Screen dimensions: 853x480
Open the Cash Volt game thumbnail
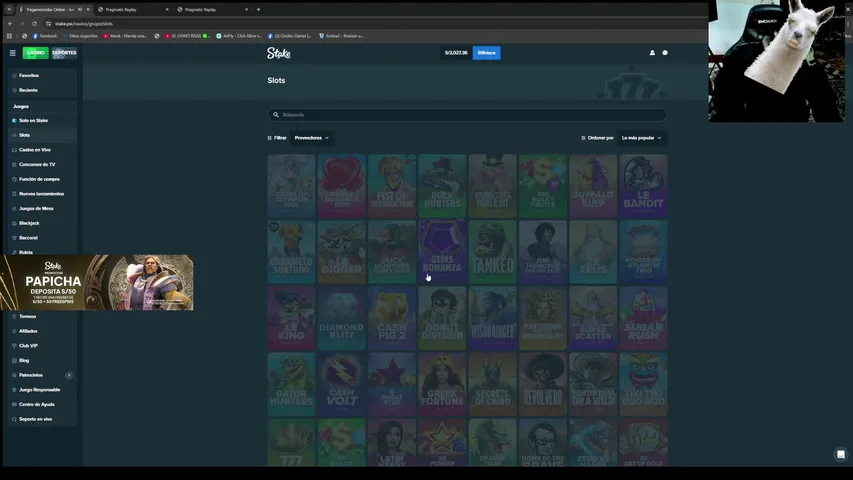[342, 384]
